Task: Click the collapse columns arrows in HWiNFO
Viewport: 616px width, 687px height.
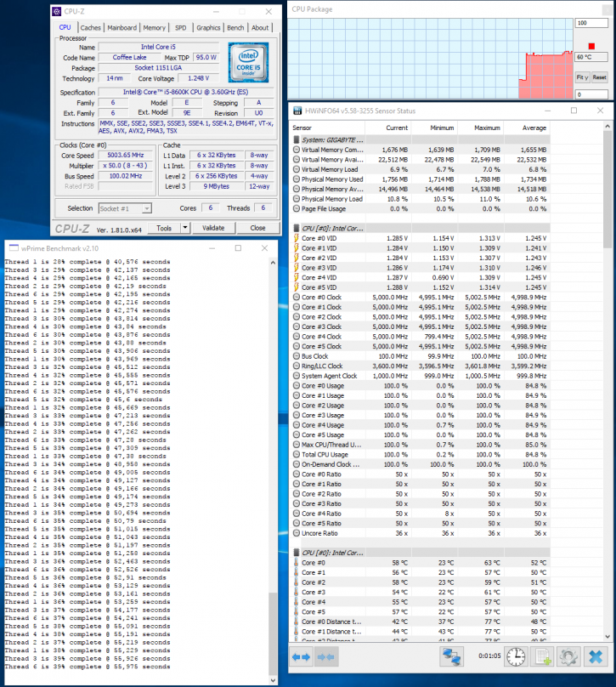Action: [325, 656]
